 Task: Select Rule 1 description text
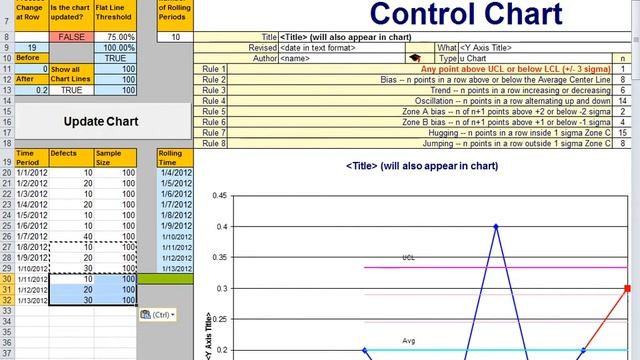[516, 69]
